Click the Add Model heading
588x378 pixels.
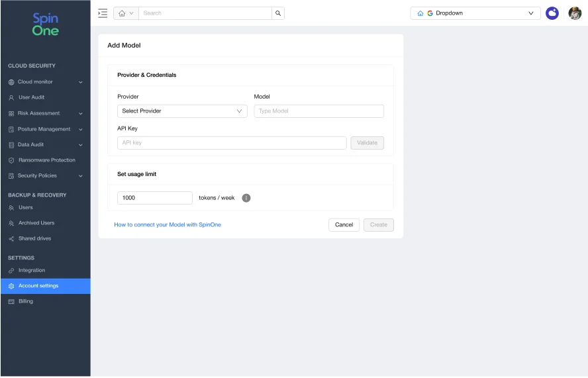pos(124,46)
